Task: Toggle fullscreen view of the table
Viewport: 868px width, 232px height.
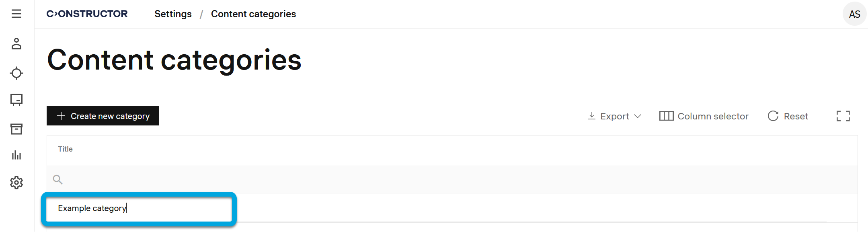Action: [843, 116]
